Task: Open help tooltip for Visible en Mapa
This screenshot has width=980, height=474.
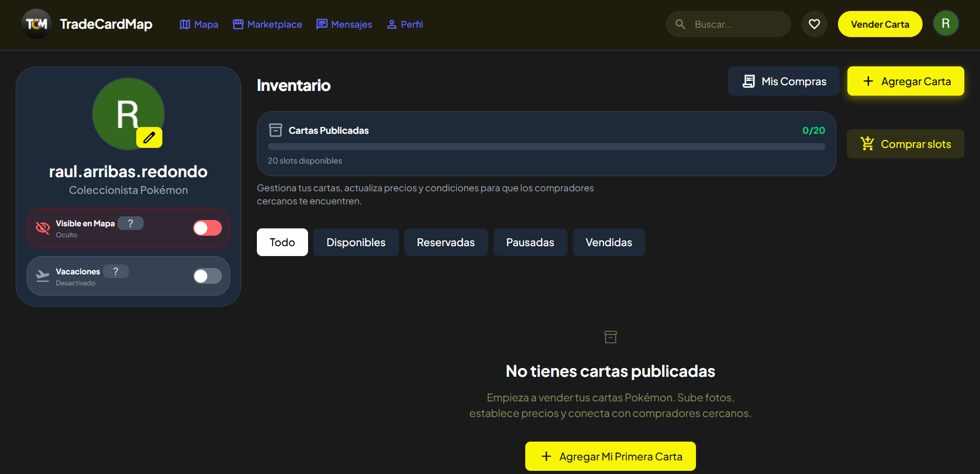Action: pyautogui.click(x=131, y=223)
